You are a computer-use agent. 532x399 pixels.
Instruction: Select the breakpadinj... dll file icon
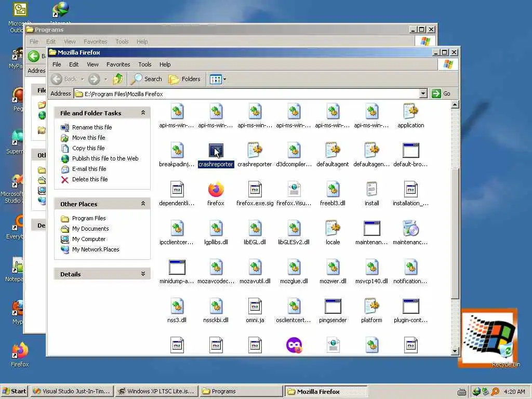point(177,150)
